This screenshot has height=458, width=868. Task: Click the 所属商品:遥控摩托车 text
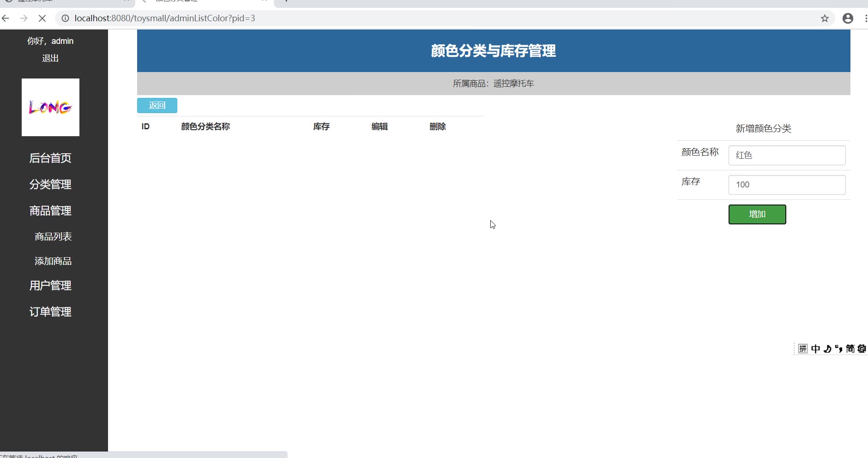pos(494,84)
